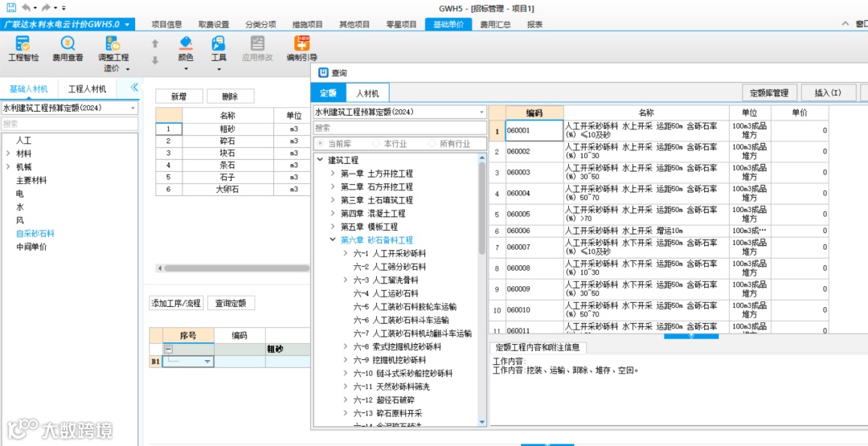
Task: Click the 颜色 paint bucket icon
Action: pos(186,43)
